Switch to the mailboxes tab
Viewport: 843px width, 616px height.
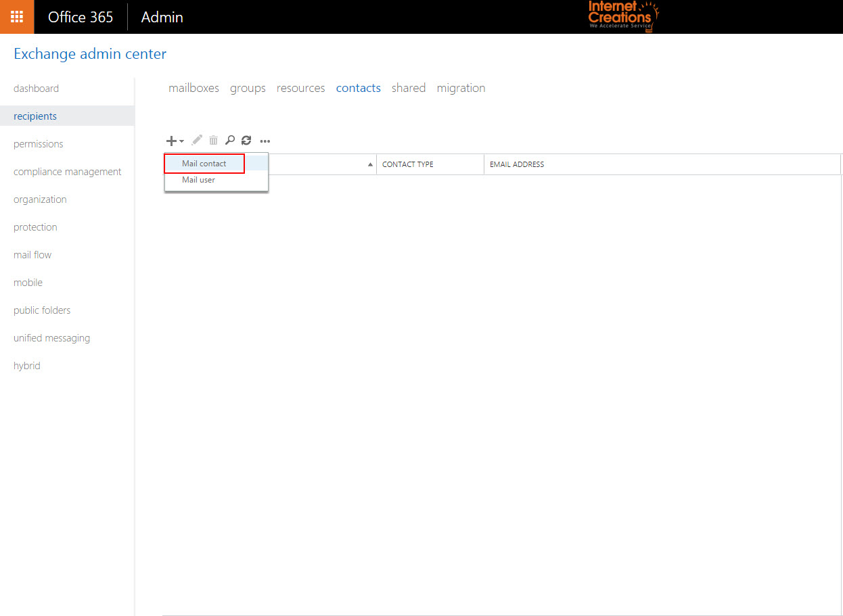pyautogui.click(x=193, y=88)
